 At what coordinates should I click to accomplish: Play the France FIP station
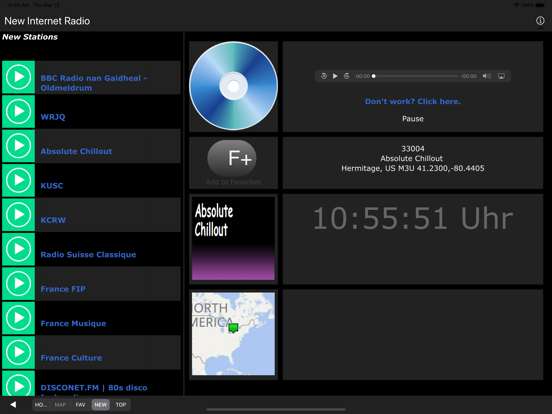(18, 283)
